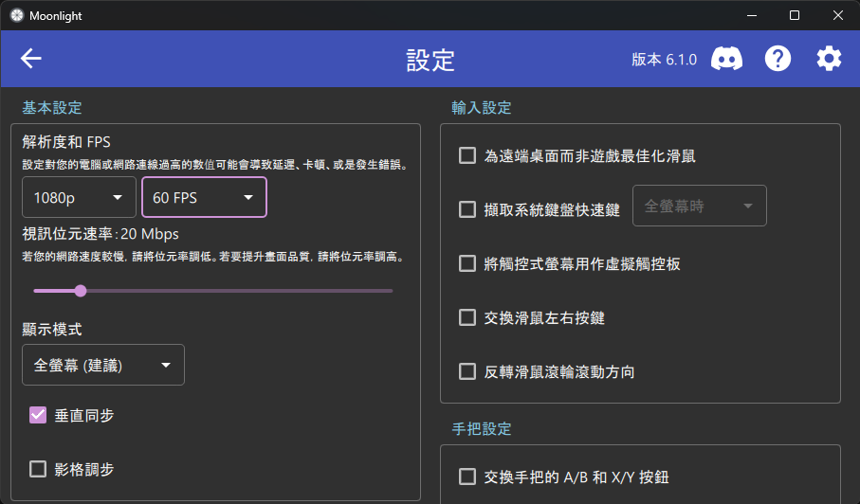Close the Moonlight window
The width and height of the screenshot is (860, 504).
837,15
